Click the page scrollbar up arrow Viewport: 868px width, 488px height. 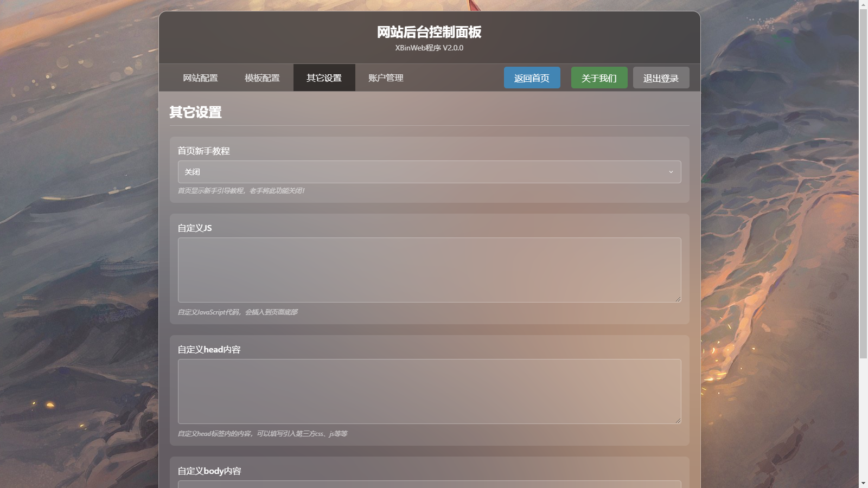coord(863,4)
